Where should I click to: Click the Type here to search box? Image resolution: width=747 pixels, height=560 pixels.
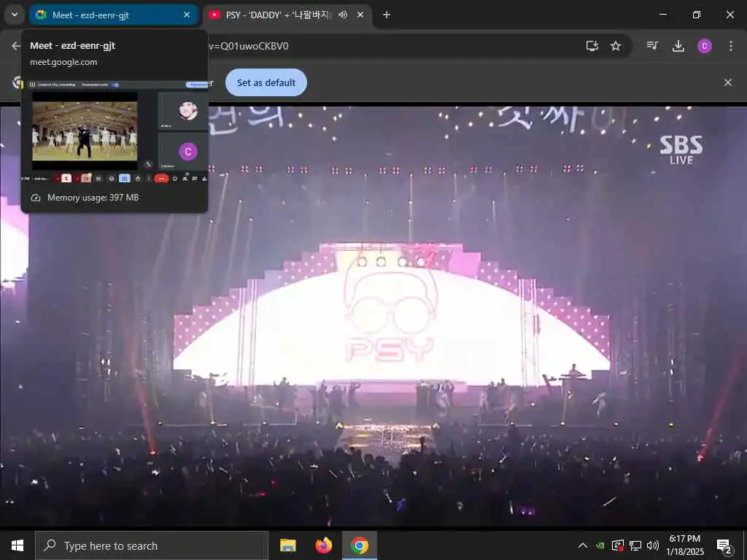[152, 545]
